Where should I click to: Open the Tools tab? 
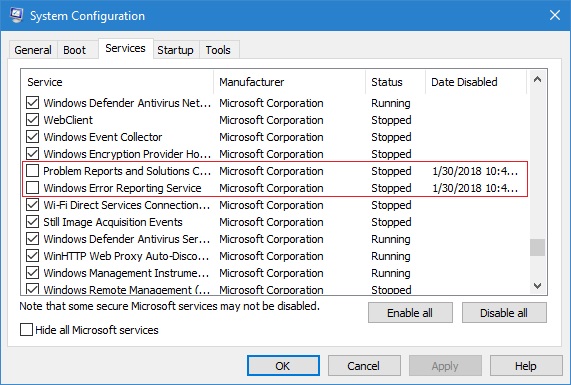(x=218, y=50)
